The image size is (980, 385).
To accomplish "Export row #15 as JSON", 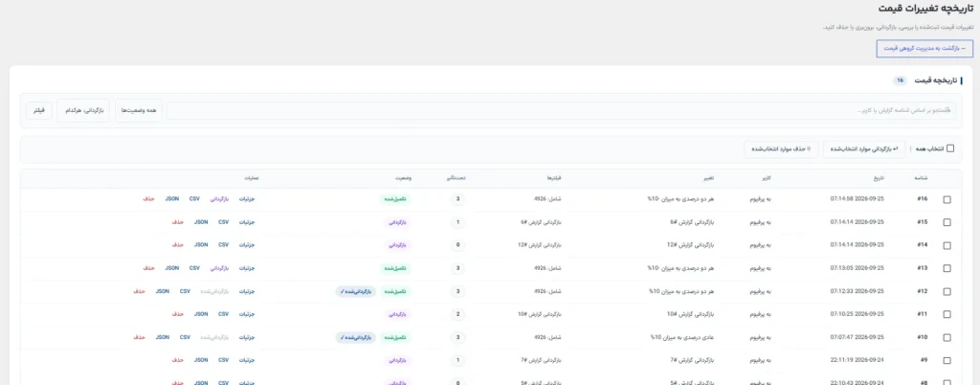I will point(201,222).
